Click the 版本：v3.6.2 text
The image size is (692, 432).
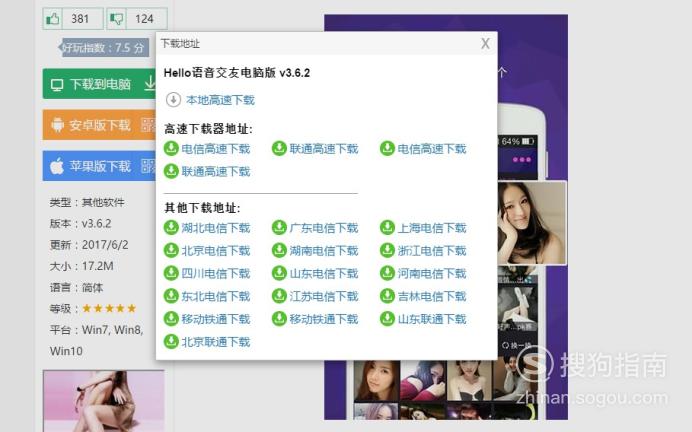pyautogui.click(x=80, y=224)
